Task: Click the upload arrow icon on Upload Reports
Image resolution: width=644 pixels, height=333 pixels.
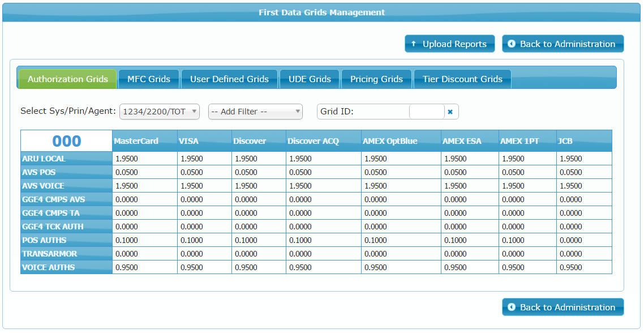Action: (x=414, y=44)
